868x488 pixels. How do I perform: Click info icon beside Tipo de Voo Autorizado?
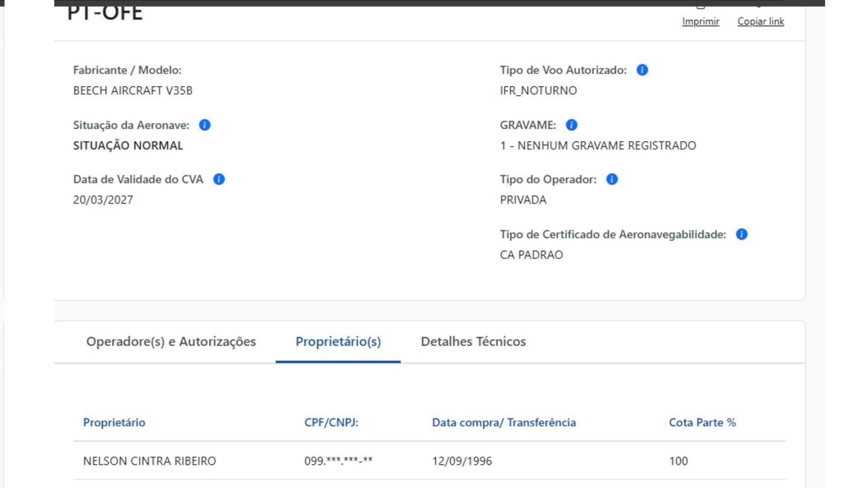click(x=642, y=70)
